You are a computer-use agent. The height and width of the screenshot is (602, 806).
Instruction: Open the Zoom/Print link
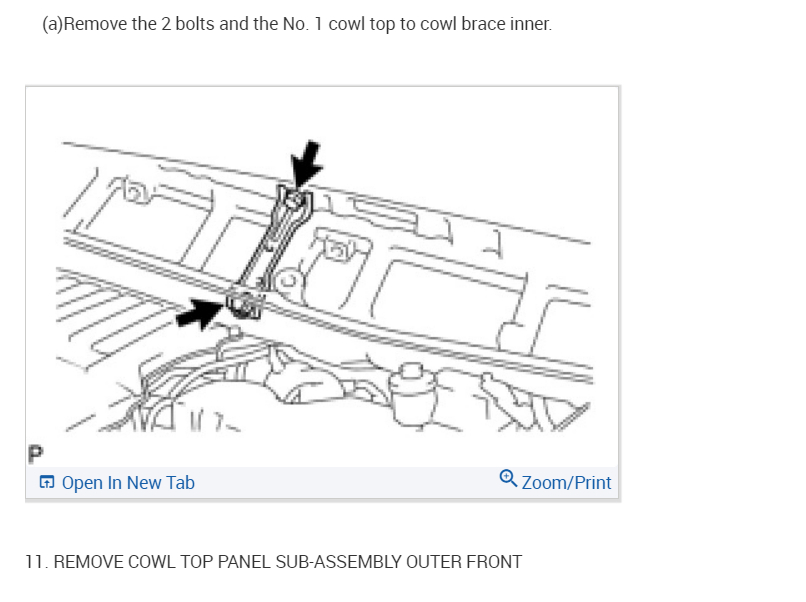click(x=566, y=483)
